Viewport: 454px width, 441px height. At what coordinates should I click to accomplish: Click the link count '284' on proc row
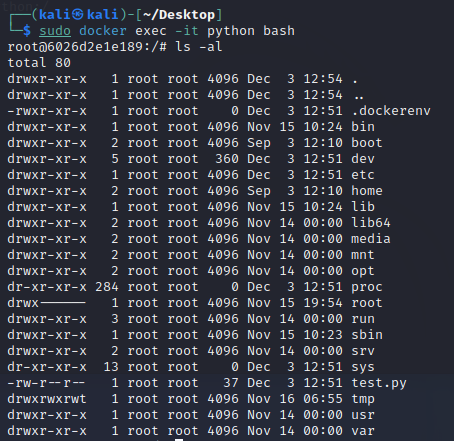(107, 287)
